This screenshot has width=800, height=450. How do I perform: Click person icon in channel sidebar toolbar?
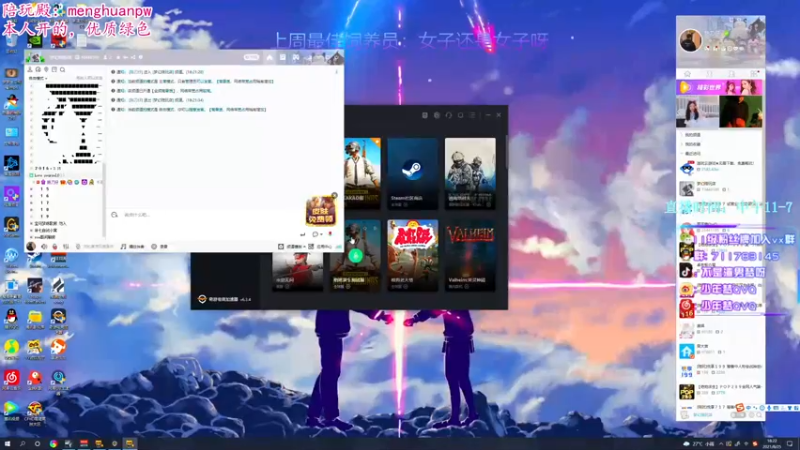coord(30,69)
